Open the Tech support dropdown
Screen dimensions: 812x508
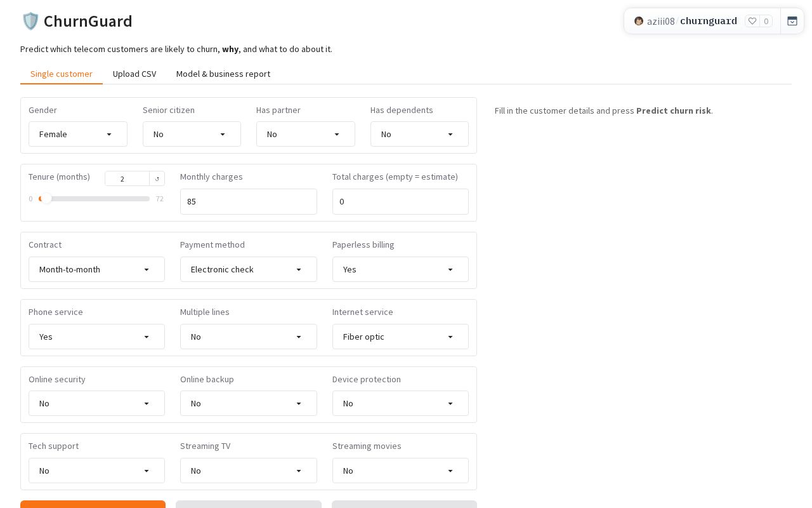[96, 471]
